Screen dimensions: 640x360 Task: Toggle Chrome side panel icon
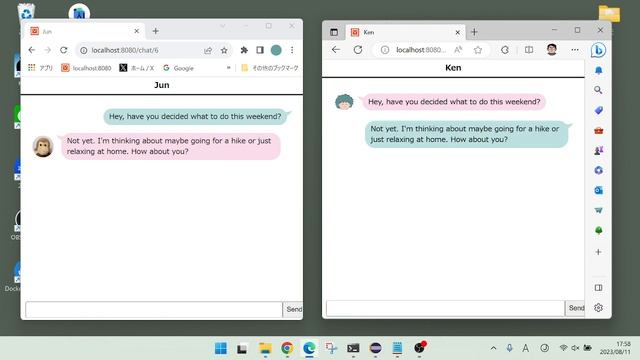[x=260, y=50]
